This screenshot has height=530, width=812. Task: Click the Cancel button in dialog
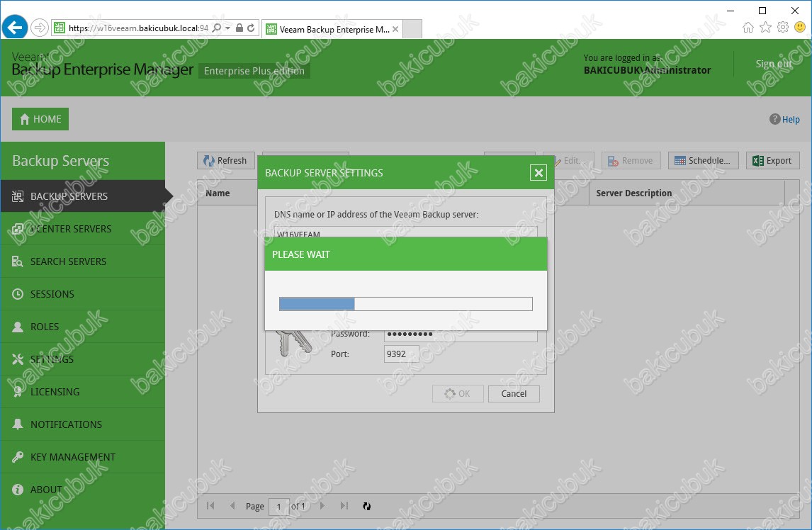514,394
